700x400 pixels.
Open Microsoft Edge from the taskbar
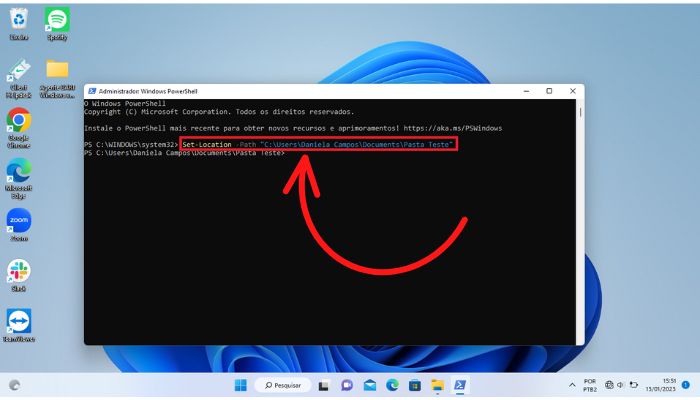[392, 385]
